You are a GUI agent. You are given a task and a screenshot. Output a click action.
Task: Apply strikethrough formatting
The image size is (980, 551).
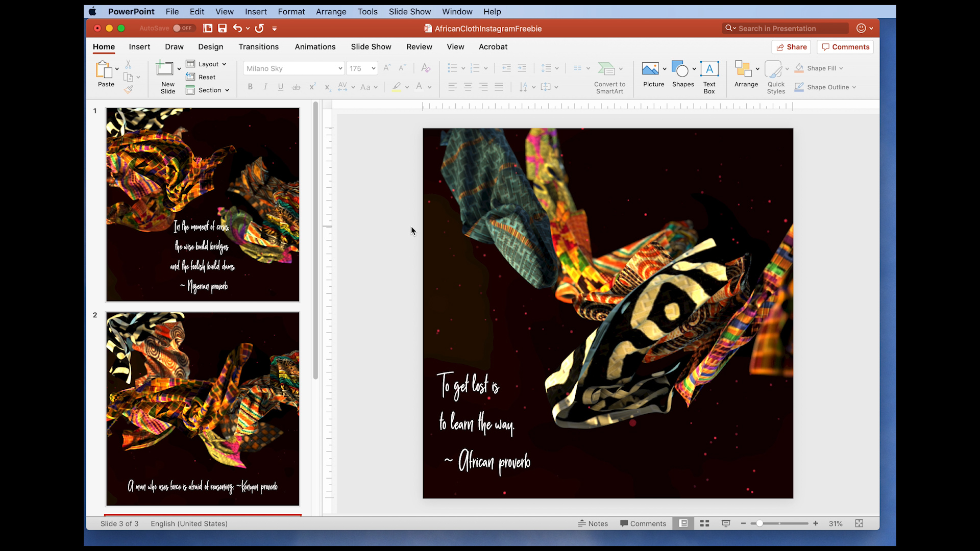pyautogui.click(x=296, y=87)
